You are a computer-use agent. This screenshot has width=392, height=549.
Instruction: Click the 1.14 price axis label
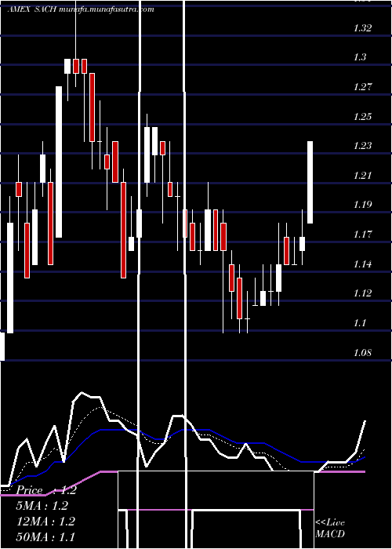coord(362,264)
